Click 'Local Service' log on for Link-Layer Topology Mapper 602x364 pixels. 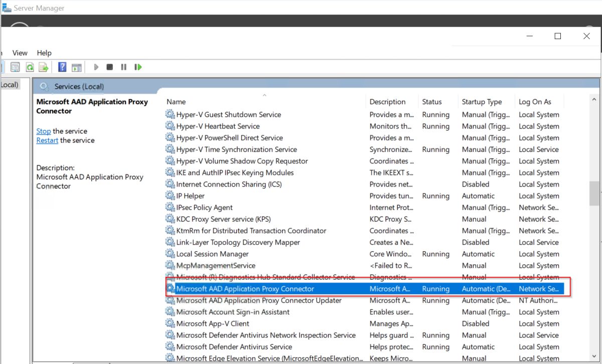click(x=539, y=242)
